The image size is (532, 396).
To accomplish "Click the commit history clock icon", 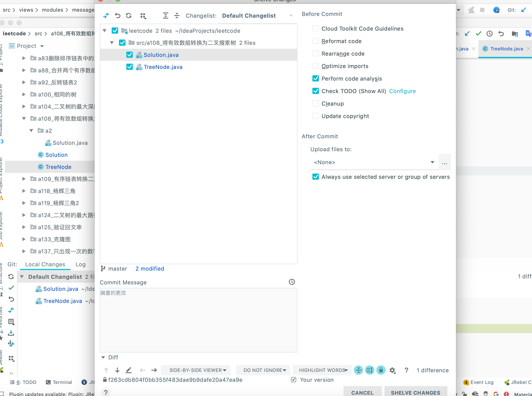I will coord(291,282).
